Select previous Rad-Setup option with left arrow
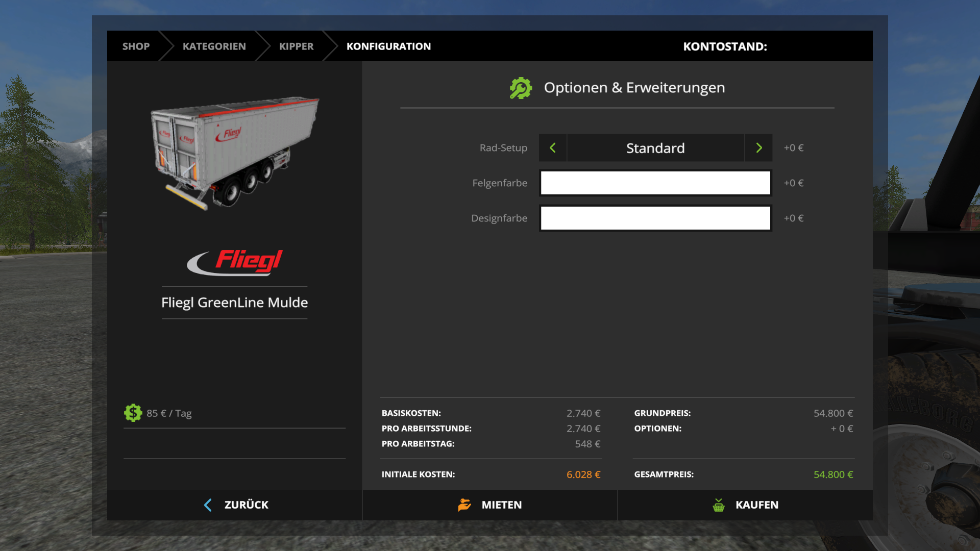 click(553, 148)
